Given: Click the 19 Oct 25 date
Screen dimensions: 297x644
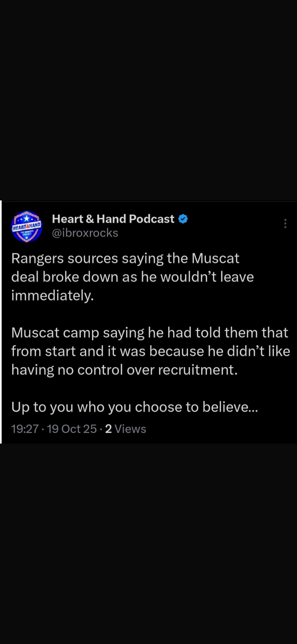Looking at the screenshot, I should point(72,429).
